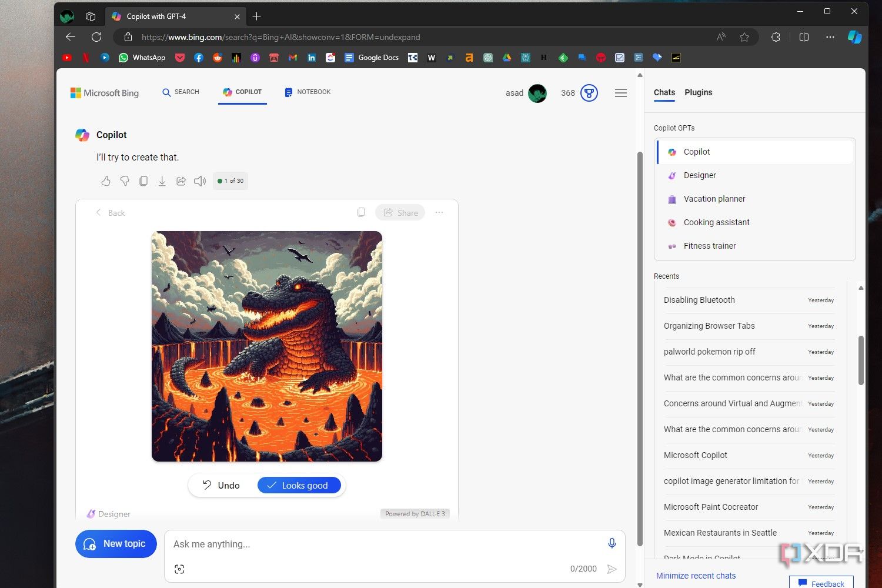Open the Google Drive bookmark
This screenshot has width=882, height=588.
507,58
